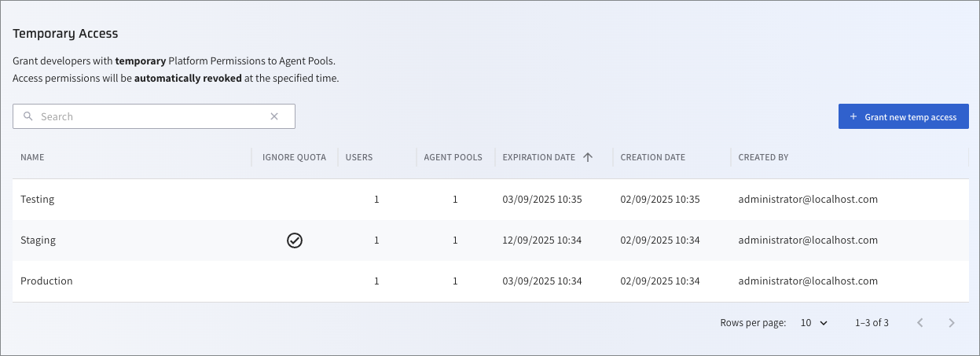Click Production row administrator@localhost.com creator cell
Image resolution: width=980 pixels, height=356 pixels.
[808, 281]
